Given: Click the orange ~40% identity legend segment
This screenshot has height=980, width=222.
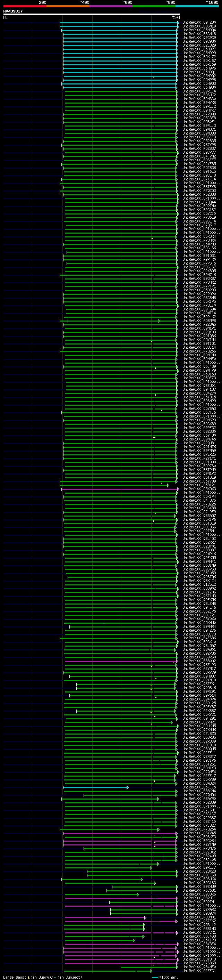Looking at the screenshot, I should tap(68, 6).
